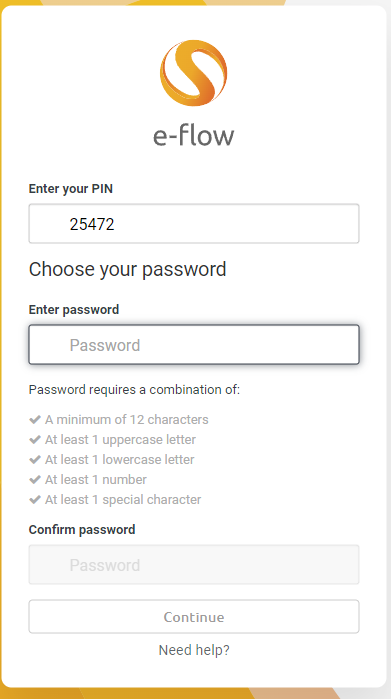Click checkmark beside at least 1 number
The image size is (391, 699).
(x=35, y=480)
